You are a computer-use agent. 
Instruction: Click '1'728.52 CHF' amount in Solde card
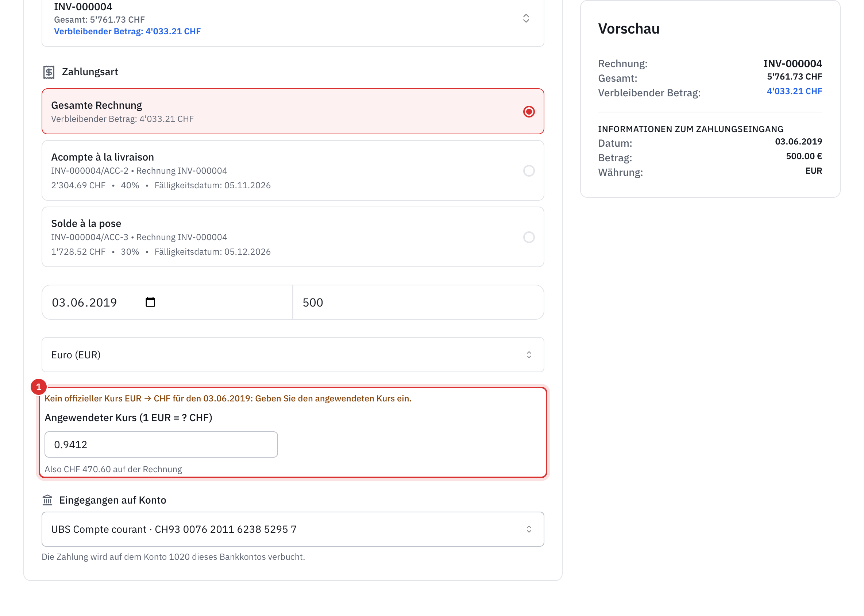78,252
